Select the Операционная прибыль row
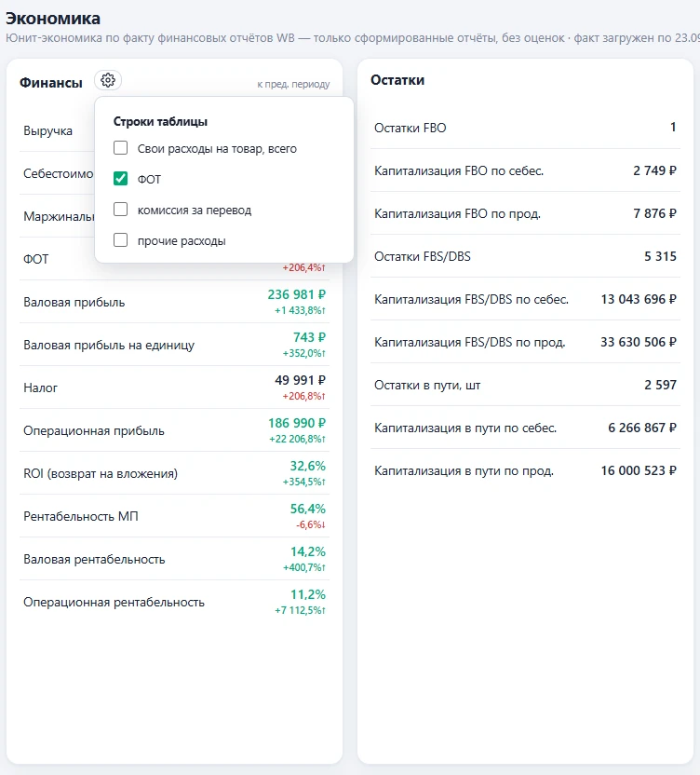 coord(174,430)
